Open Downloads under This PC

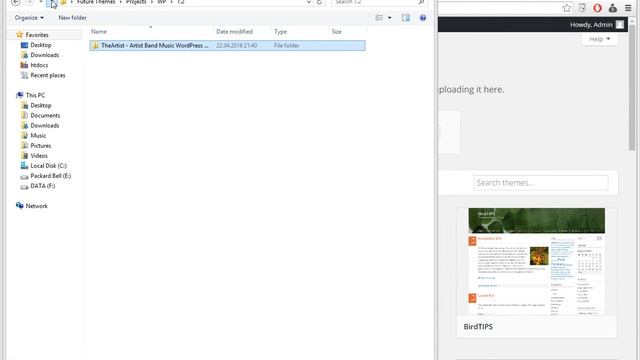click(x=45, y=126)
